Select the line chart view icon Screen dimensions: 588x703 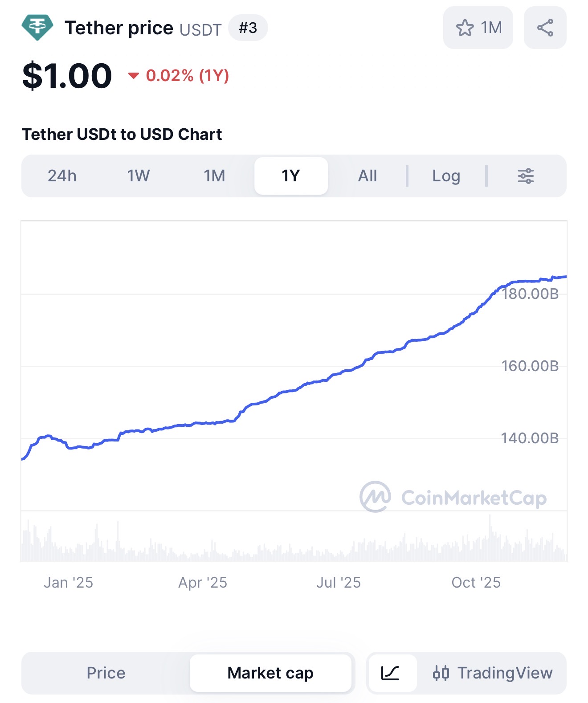pyautogui.click(x=391, y=673)
